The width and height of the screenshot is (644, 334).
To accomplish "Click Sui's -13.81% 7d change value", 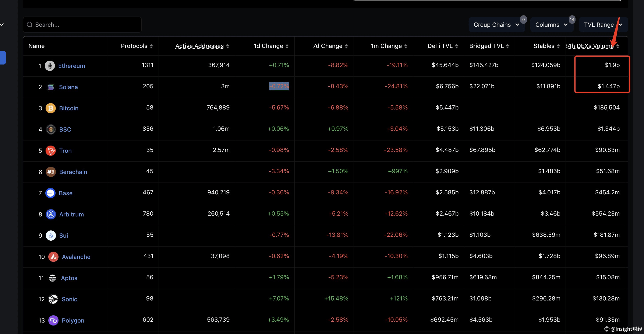I will [337, 235].
